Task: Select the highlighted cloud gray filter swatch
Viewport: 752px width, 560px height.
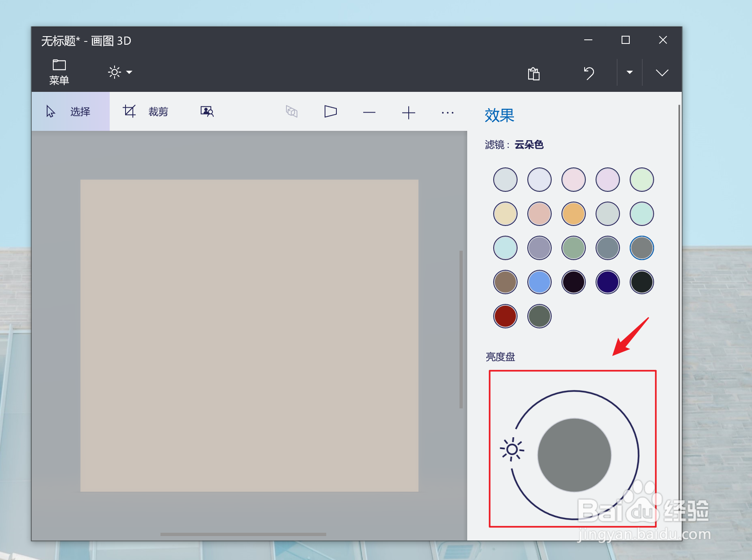Action: [642, 248]
